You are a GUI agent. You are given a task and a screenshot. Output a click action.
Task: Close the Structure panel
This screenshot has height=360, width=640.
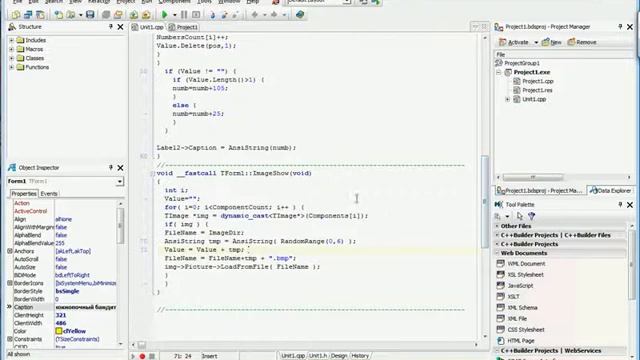click(120, 27)
